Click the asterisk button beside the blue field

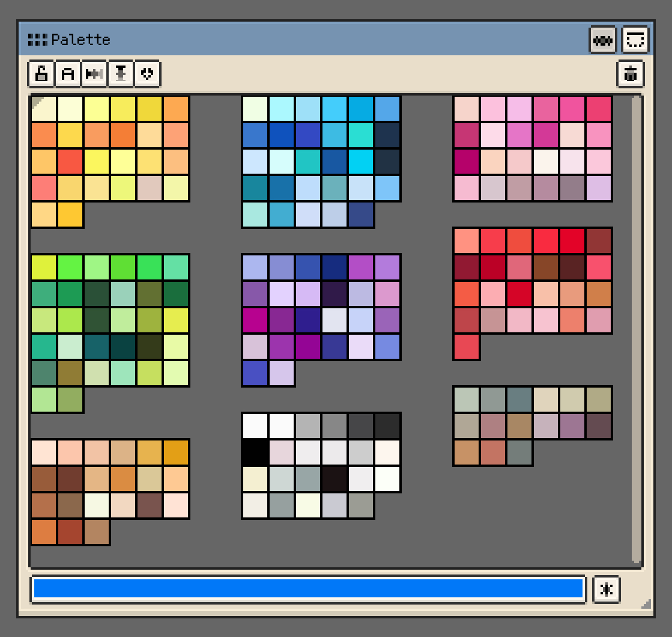(606, 589)
